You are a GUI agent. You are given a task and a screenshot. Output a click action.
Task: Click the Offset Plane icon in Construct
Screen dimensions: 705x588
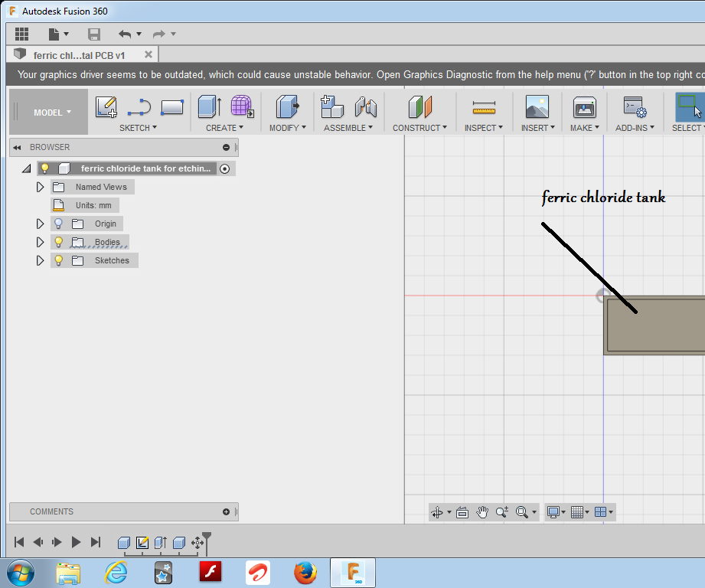420,106
